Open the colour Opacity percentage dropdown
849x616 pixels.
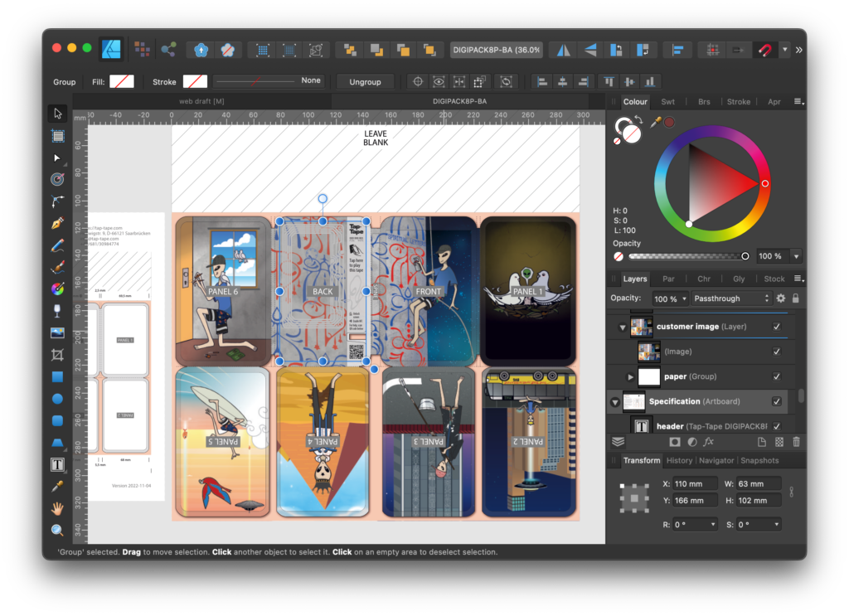tap(796, 256)
